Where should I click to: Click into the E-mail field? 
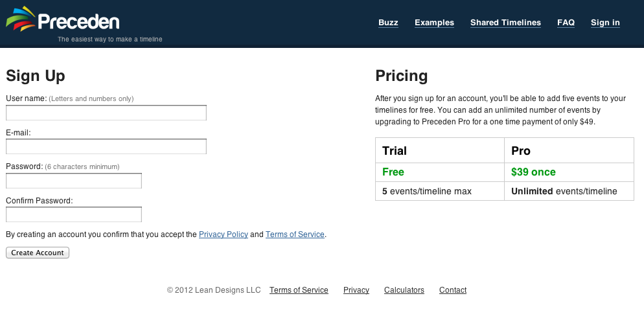(x=106, y=146)
